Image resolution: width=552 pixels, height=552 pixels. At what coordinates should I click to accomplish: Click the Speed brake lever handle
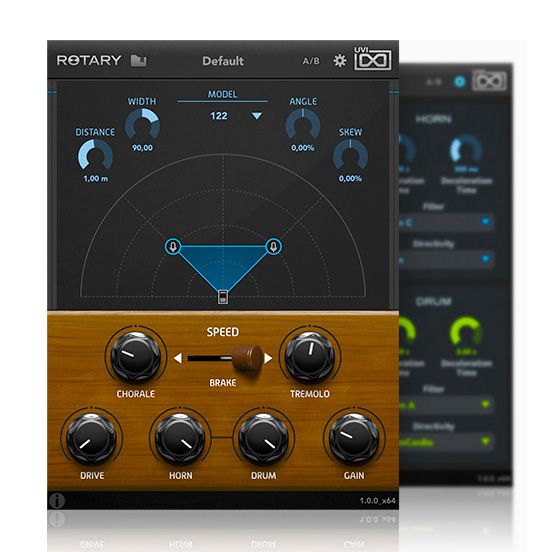tap(248, 358)
